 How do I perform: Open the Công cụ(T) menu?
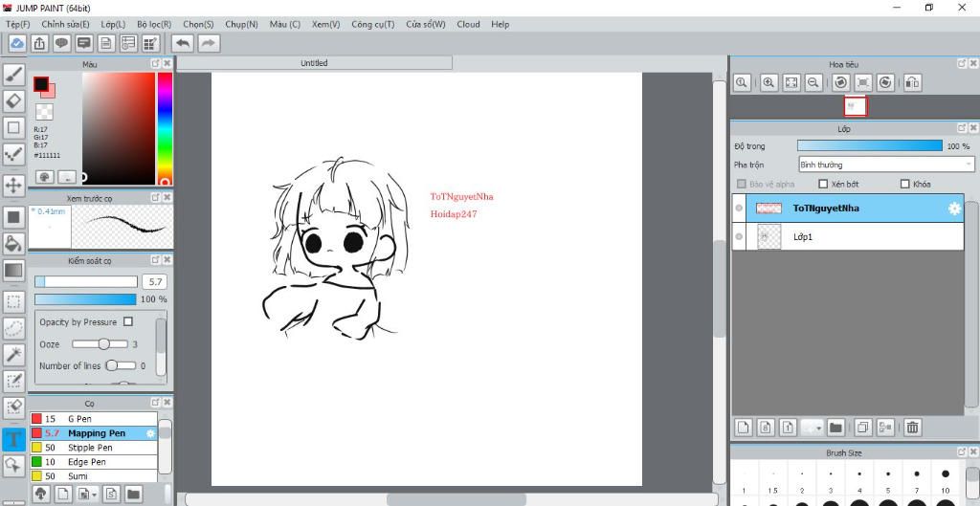pos(373,24)
